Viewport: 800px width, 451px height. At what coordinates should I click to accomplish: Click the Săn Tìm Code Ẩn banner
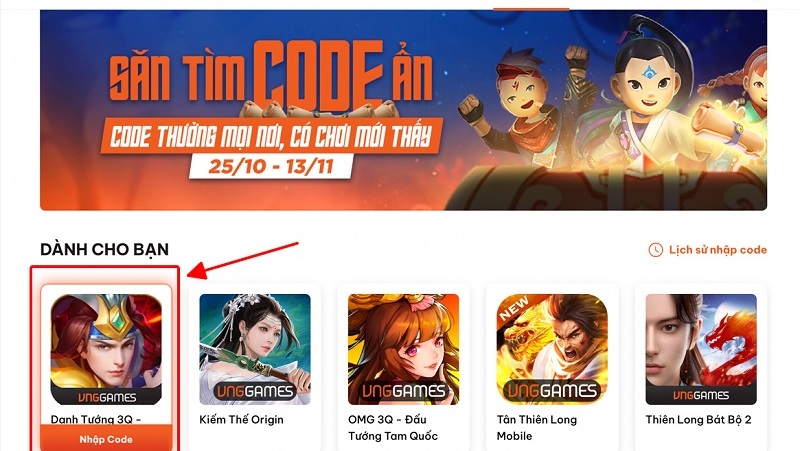click(404, 110)
